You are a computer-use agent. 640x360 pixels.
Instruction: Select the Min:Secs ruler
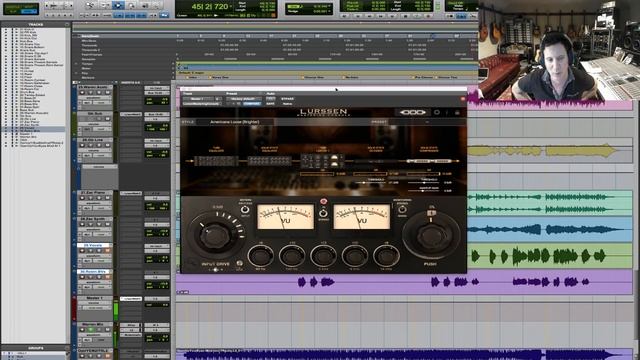click(89, 40)
